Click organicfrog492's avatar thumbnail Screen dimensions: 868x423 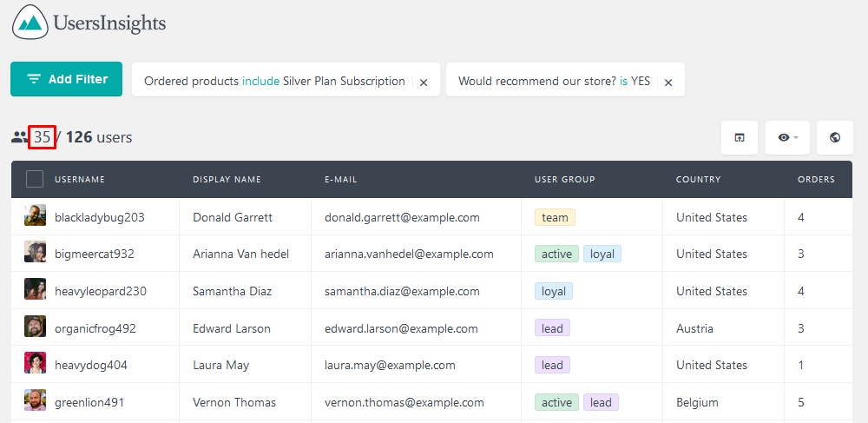(x=35, y=326)
